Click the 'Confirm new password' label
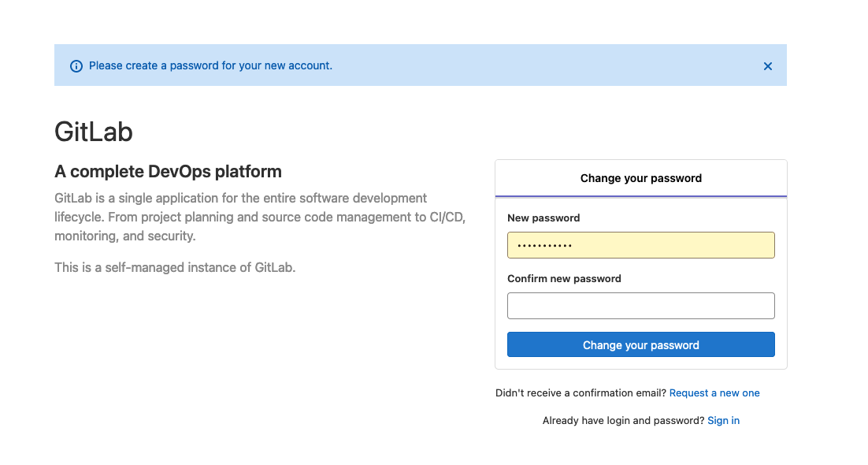 coord(564,279)
